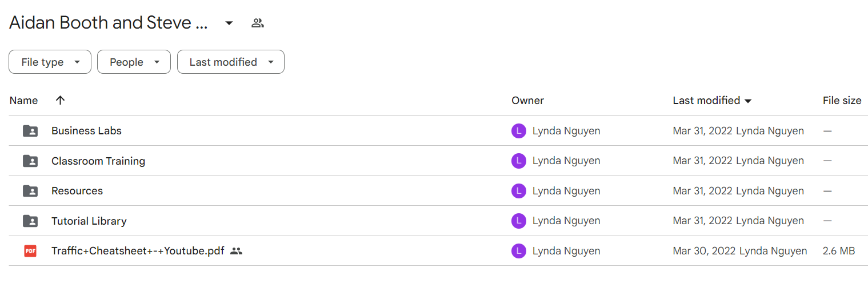Click the shared people icon beside folder title
Image resolution: width=868 pixels, height=291 pixels.
click(x=258, y=23)
